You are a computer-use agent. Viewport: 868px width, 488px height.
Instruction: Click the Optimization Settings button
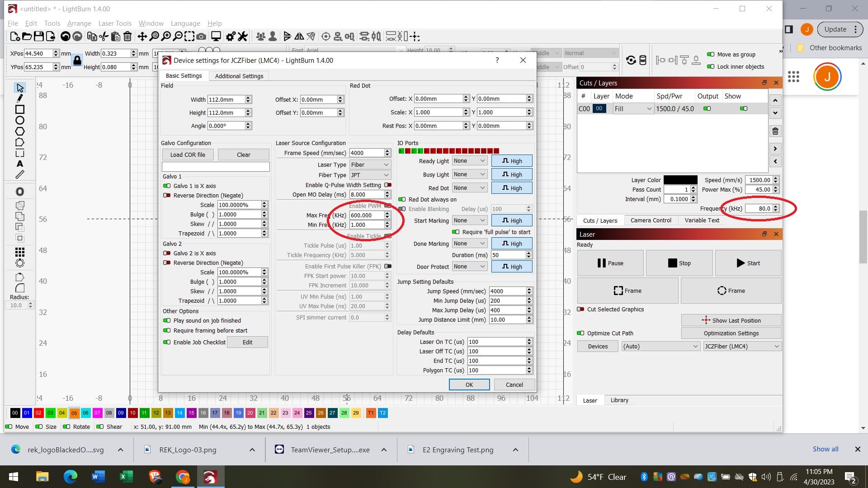click(731, 333)
